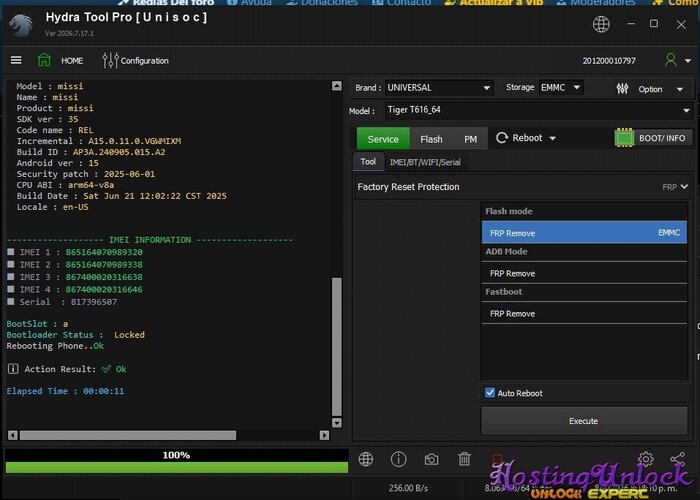Click the log scroll down arrow
Image resolution: width=700 pixels, height=500 pixels.
point(337,423)
